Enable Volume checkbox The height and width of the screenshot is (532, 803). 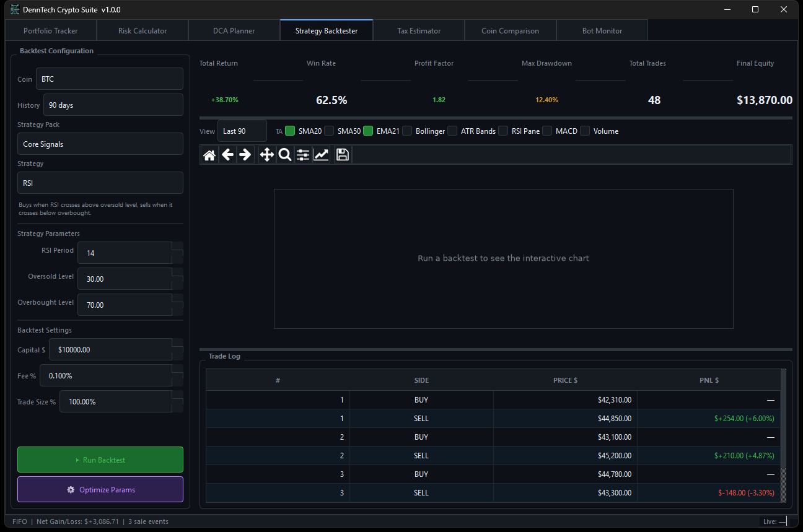click(585, 131)
